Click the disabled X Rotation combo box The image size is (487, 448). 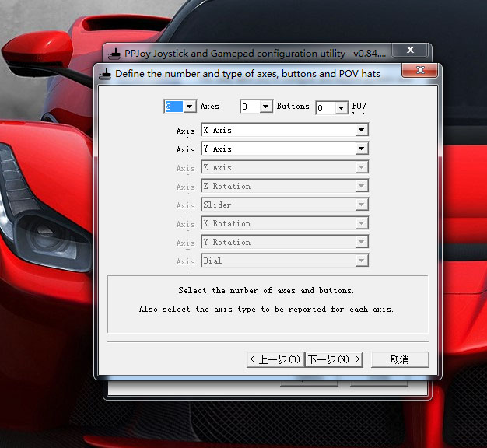coord(285,223)
